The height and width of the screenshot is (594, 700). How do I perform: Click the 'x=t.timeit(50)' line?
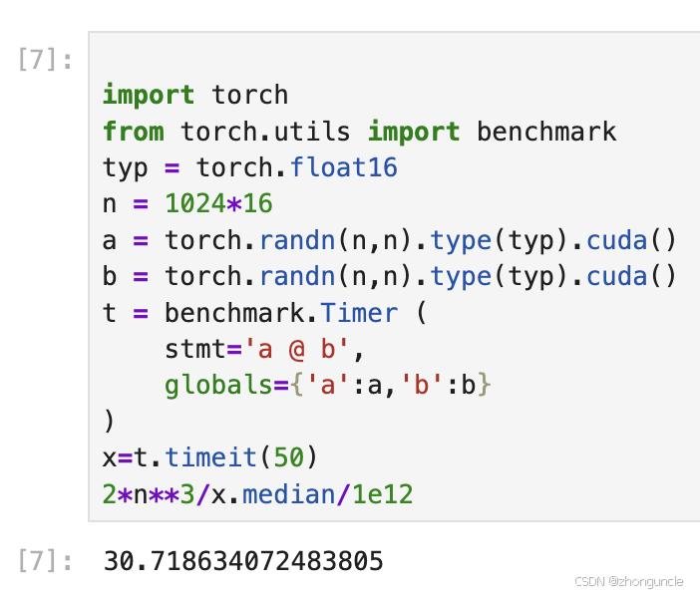tap(209, 457)
